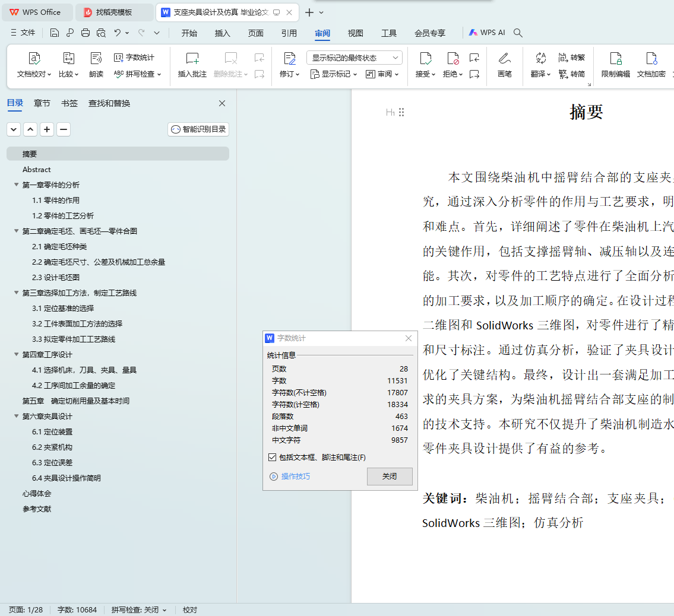Go to 6.3 定位误差 in outline

52,463
